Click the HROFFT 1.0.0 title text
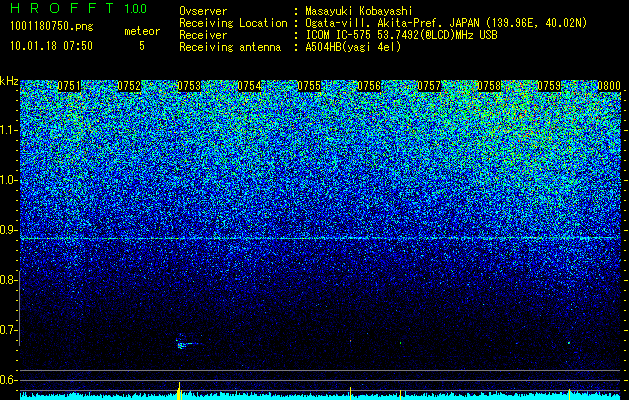The image size is (629, 400). [x=79, y=8]
